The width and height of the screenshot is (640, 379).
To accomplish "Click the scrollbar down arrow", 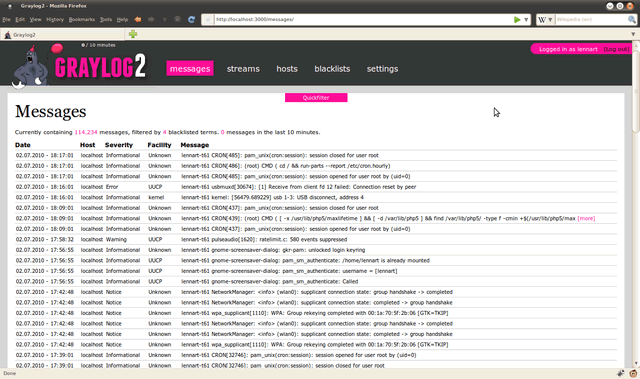I will tap(636, 364).
